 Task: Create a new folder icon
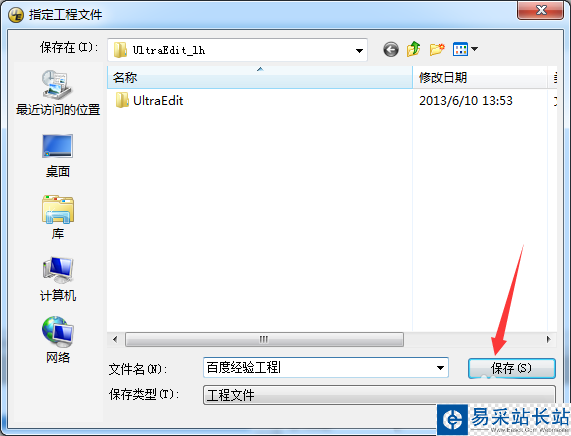coord(437,49)
